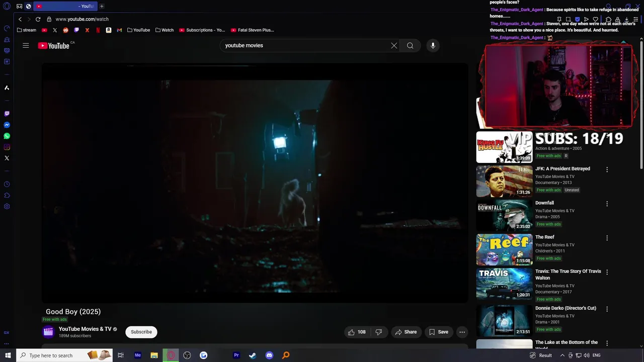
Task: Reload the page
Action: 38,19
